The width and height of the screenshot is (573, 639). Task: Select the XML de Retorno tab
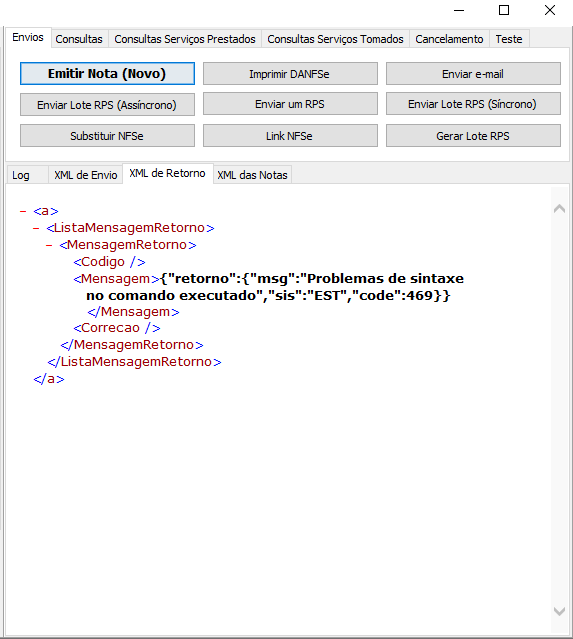tap(167, 174)
